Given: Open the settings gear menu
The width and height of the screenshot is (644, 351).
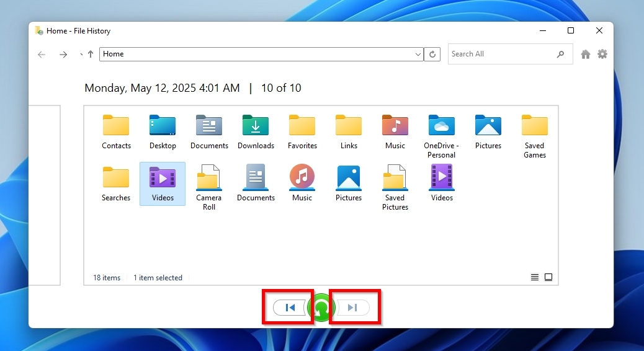Looking at the screenshot, I should (x=602, y=54).
